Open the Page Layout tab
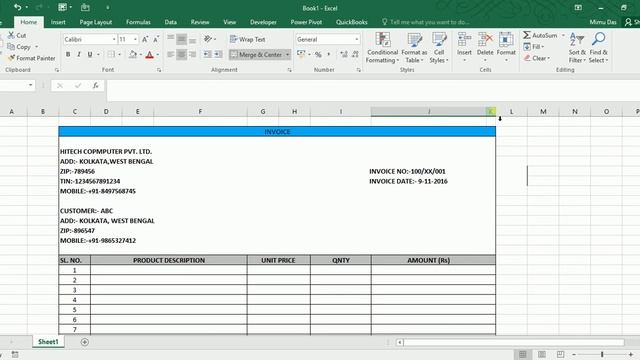The width and height of the screenshot is (640, 360). point(96,22)
